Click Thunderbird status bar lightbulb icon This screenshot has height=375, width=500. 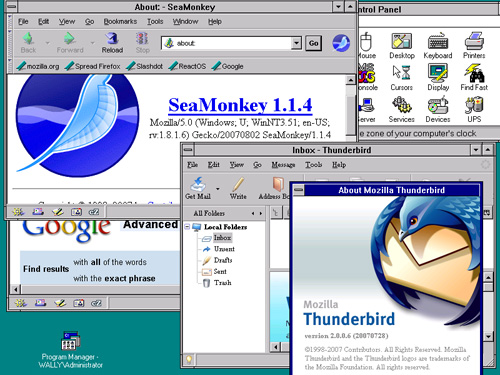pos(189,359)
